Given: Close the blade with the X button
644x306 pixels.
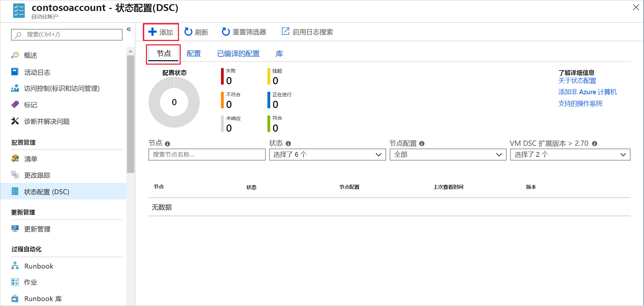Looking at the screenshot, I should [x=636, y=7].
